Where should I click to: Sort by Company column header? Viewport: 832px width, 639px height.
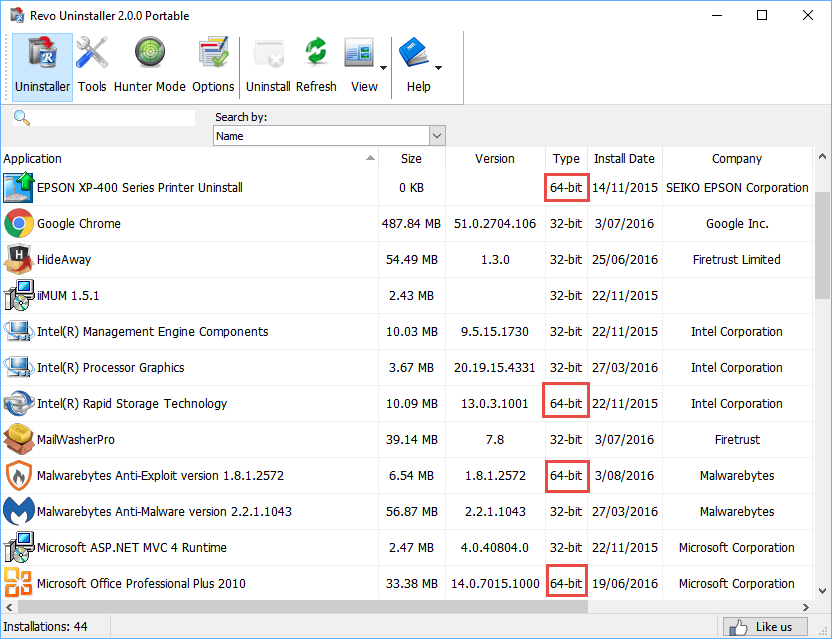tap(737, 159)
